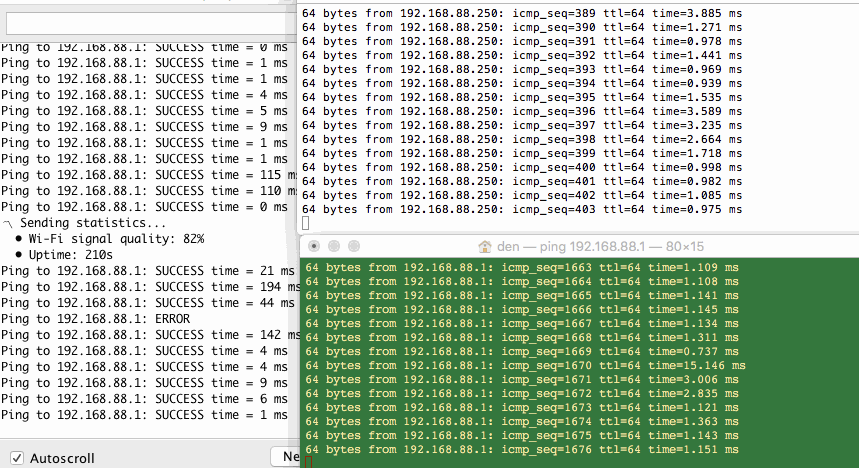The height and width of the screenshot is (468, 859).
Task: Click the "Ping to 192.168.88.1: ERROR" line
Action: pos(95,319)
